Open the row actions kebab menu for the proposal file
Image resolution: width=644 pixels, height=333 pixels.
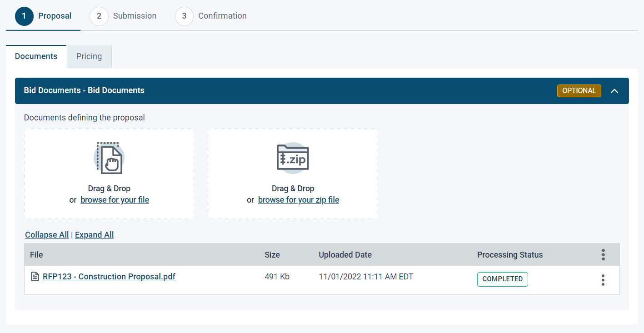click(603, 280)
